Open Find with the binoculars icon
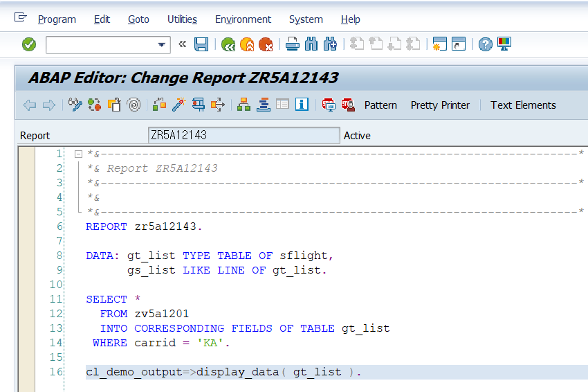Screen dimensions: 588x392 [x=311, y=44]
